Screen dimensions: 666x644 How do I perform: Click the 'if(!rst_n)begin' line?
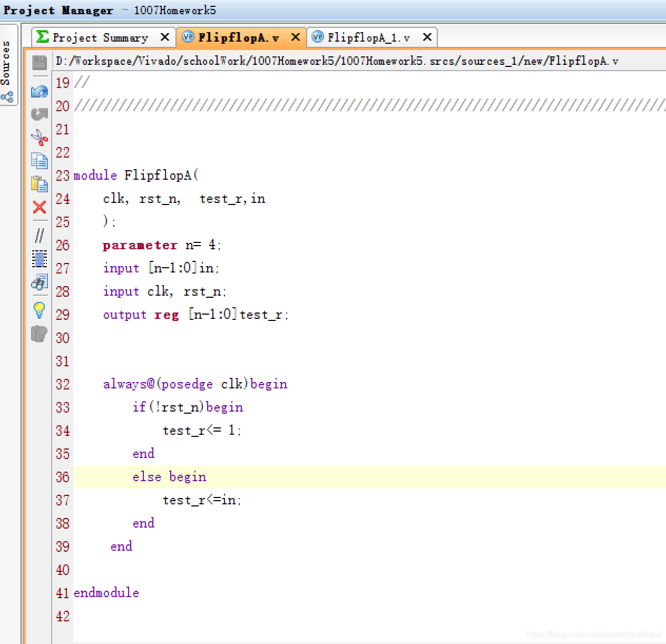(x=188, y=407)
